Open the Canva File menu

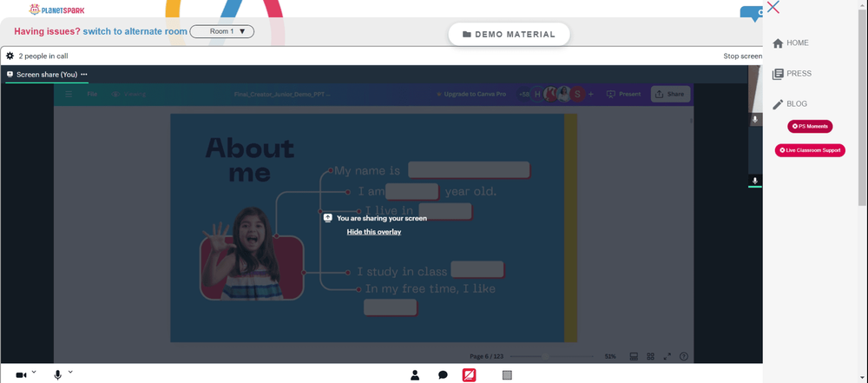[x=92, y=94]
